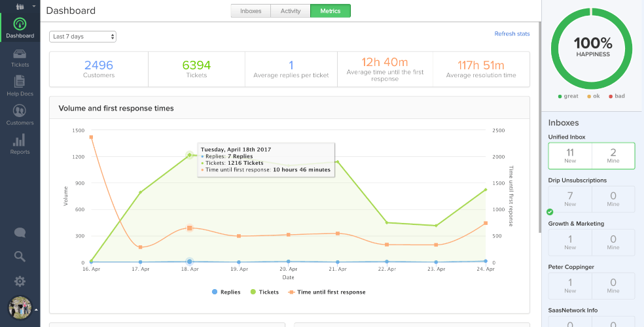Click the chat bubble icon in sidebar
This screenshot has width=644, height=327.
(20, 233)
